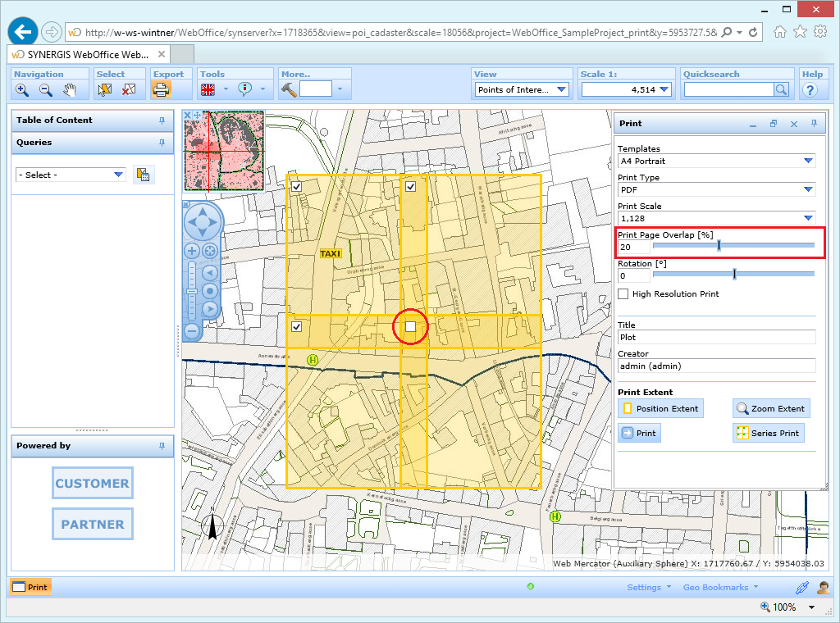Image resolution: width=840 pixels, height=623 pixels.
Task: Select the Zoom In magnifier tool
Action: coord(22,90)
